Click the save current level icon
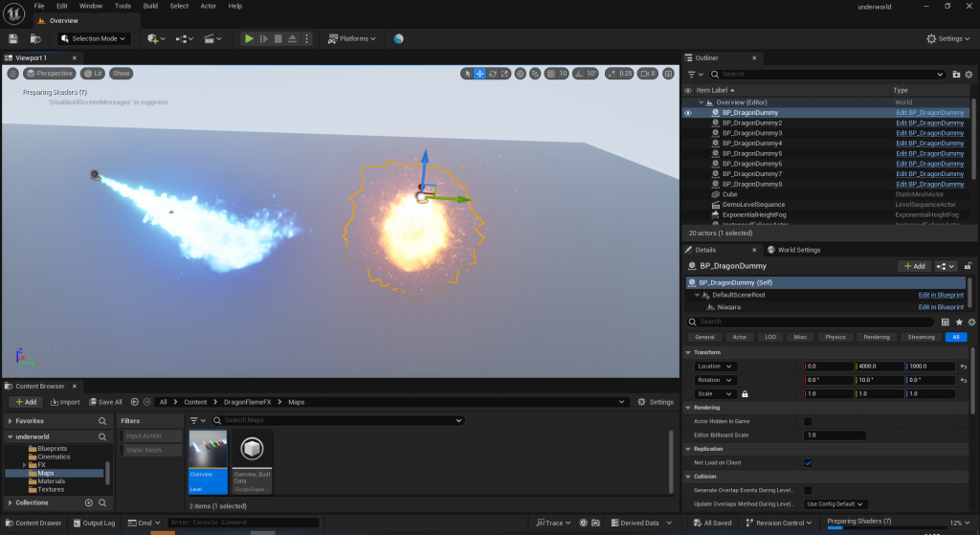Screen dimensions: 980x535 13,38
